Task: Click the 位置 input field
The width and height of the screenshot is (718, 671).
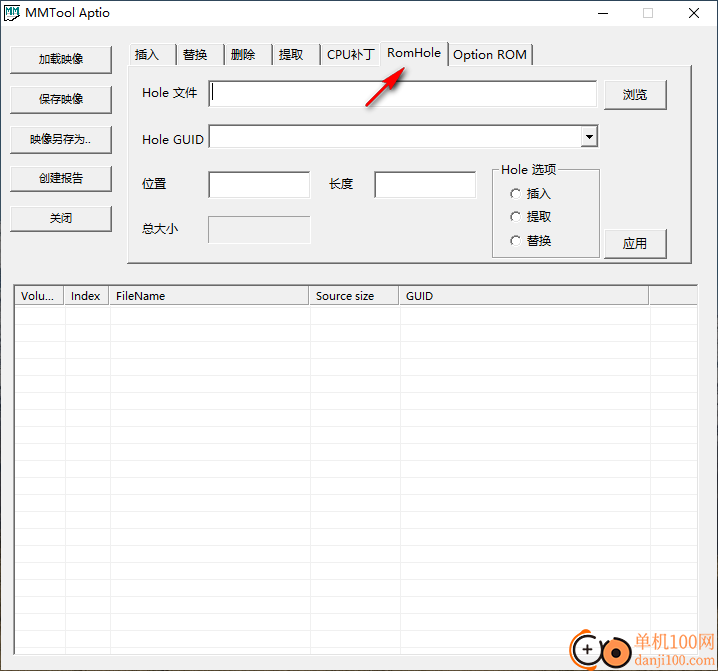Action: (x=259, y=185)
